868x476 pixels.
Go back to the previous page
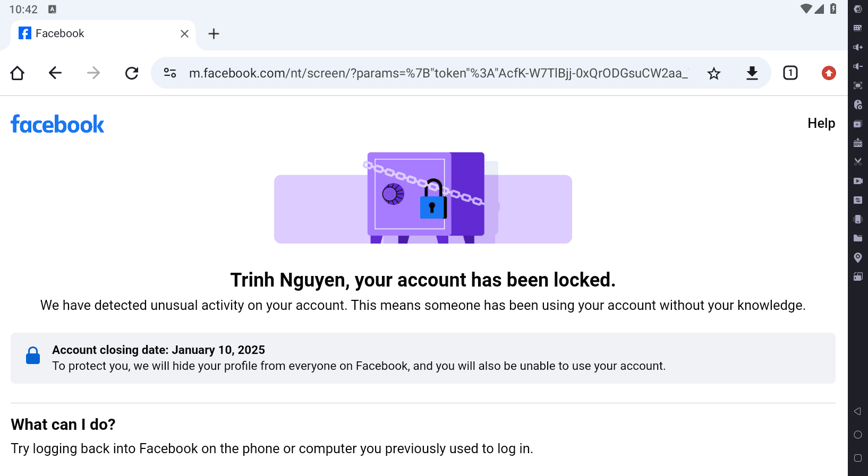click(x=55, y=73)
